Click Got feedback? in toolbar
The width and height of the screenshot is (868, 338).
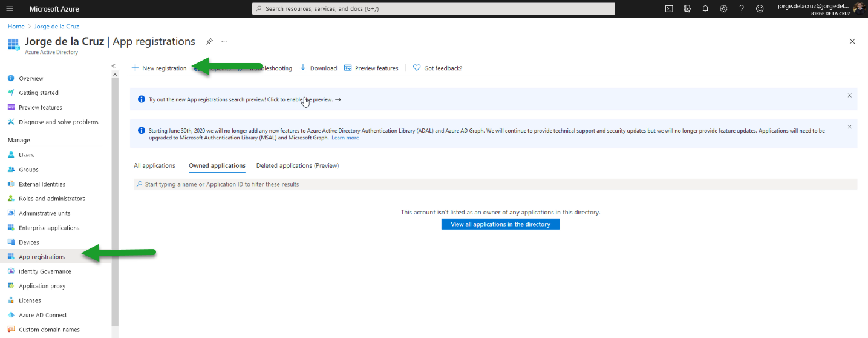coord(437,68)
